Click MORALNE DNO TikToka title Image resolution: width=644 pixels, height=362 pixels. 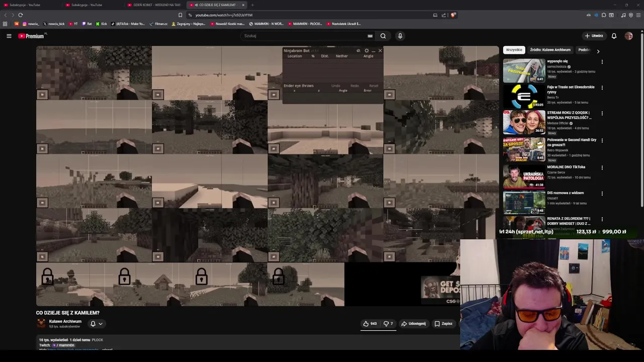point(566,167)
